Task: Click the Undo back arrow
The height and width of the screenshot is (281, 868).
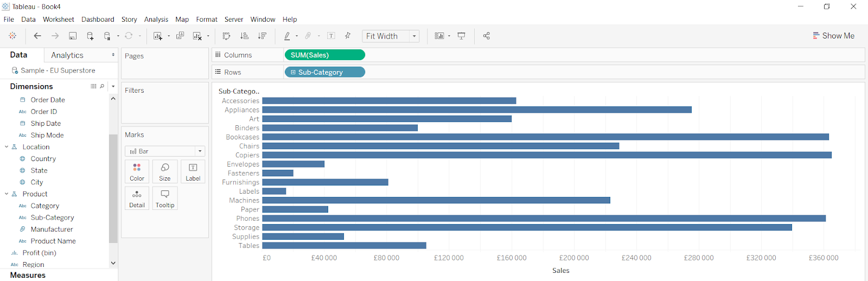Action: [37, 36]
